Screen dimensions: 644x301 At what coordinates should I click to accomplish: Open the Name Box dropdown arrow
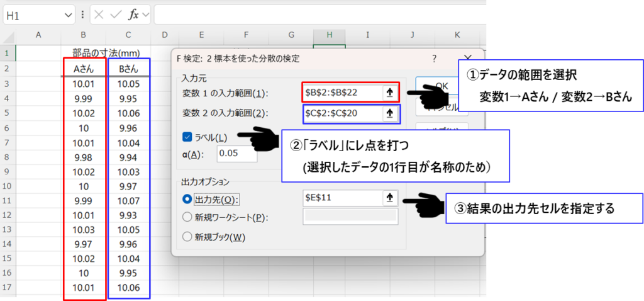click(68, 14)
